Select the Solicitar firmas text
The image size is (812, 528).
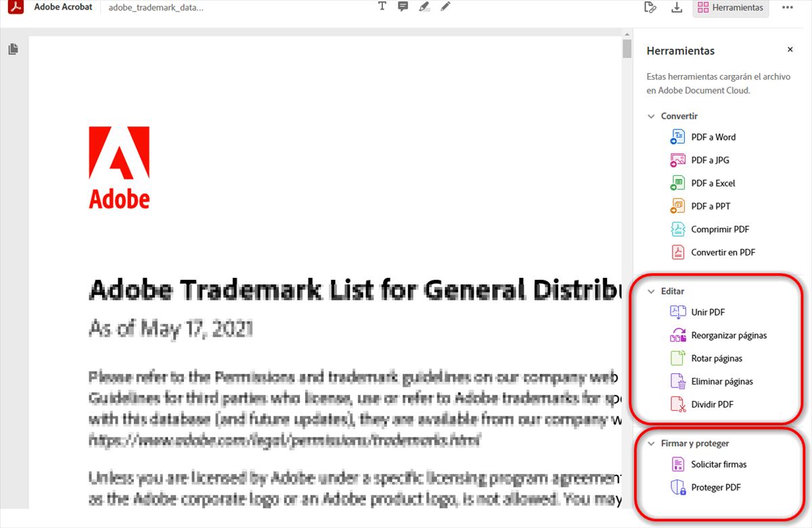[719, 464]
